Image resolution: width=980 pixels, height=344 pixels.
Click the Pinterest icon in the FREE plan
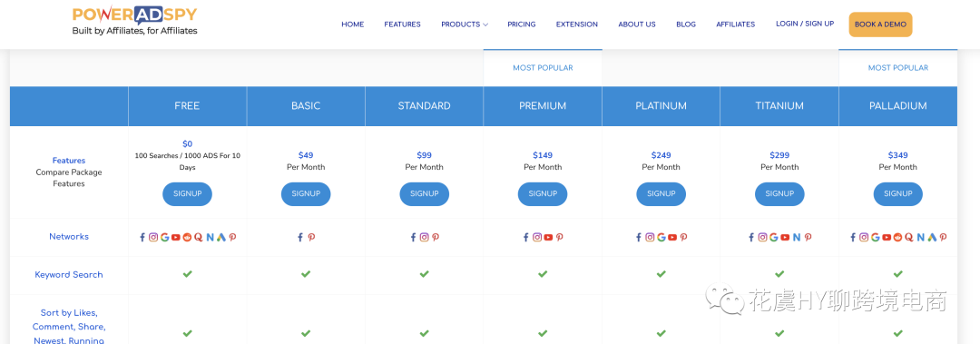coord(232,237)
